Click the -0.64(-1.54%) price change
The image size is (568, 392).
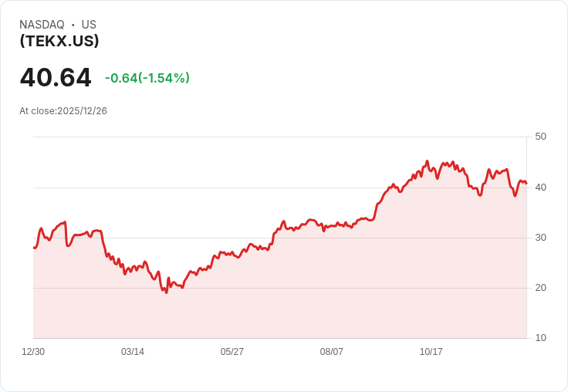[x=147, y=78]
